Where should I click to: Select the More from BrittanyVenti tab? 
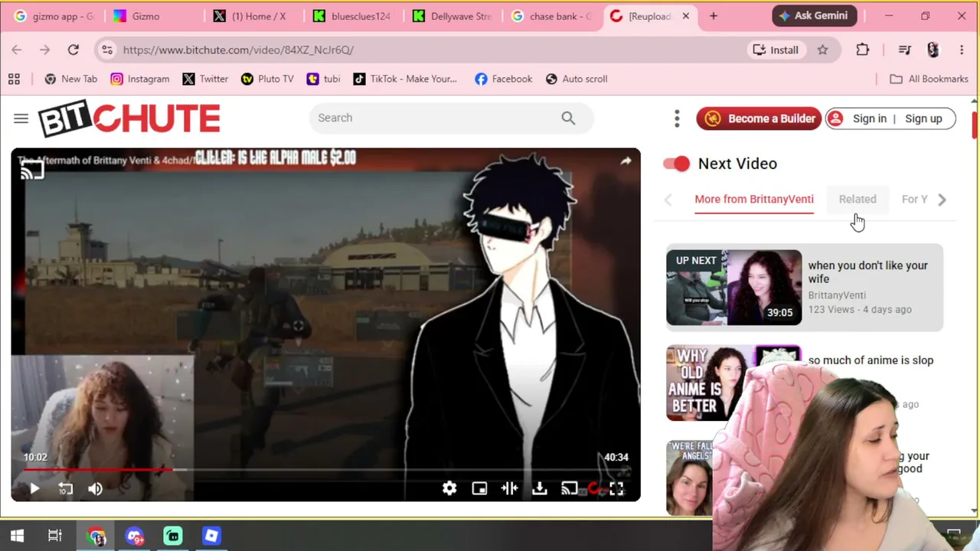(x=754, y=199)
